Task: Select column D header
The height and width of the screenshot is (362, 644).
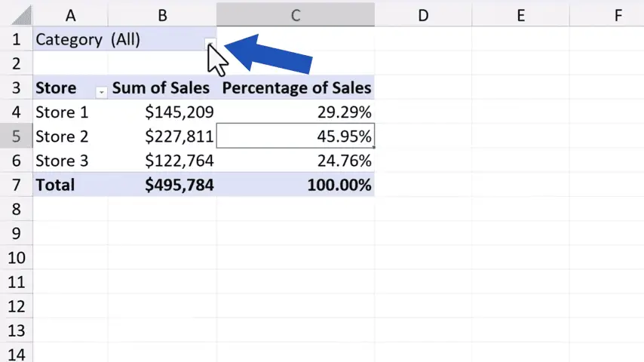Action: point(423,14)
